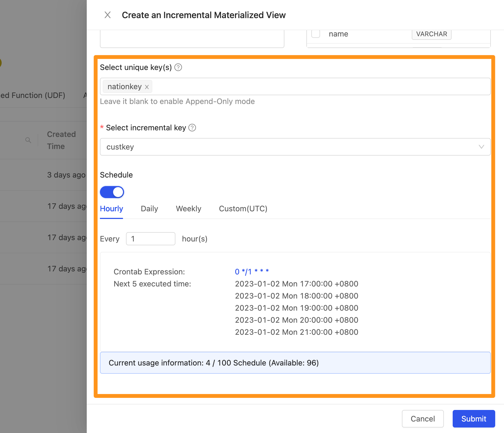Viewport: 504px width, 433px height.
Task: Turn off the Schedule switch
Action: pos(112,192)
